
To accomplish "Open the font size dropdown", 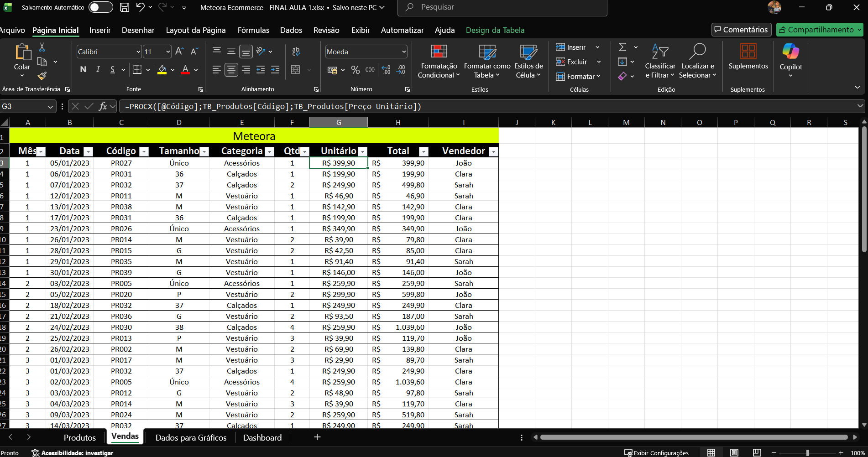I will (168, 52).
